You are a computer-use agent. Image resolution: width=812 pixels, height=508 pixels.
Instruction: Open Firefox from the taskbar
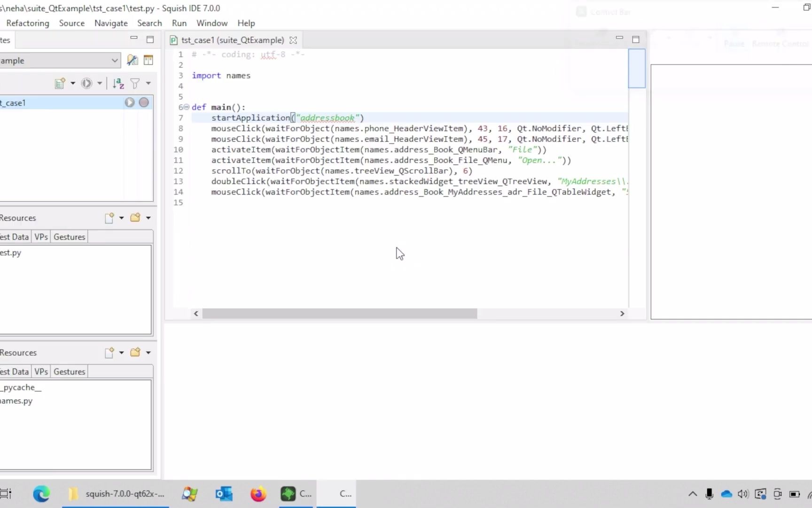coord(258,494)
